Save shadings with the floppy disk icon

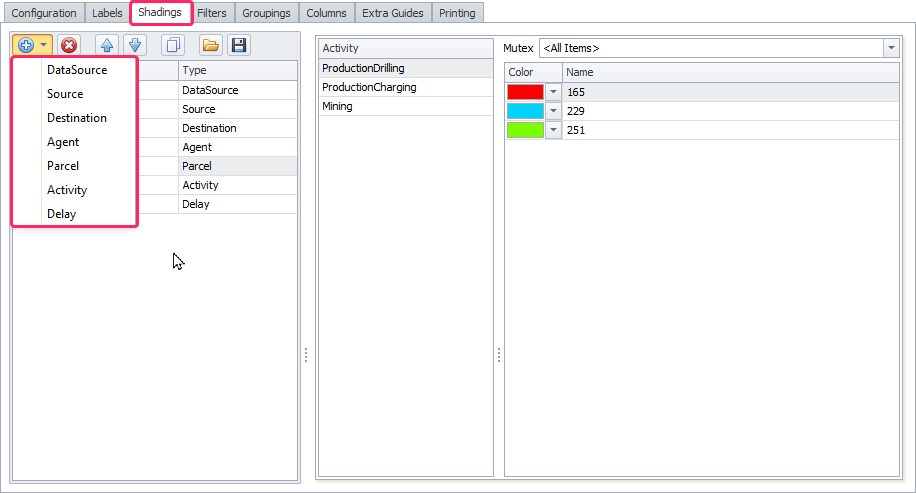(238, 45)
